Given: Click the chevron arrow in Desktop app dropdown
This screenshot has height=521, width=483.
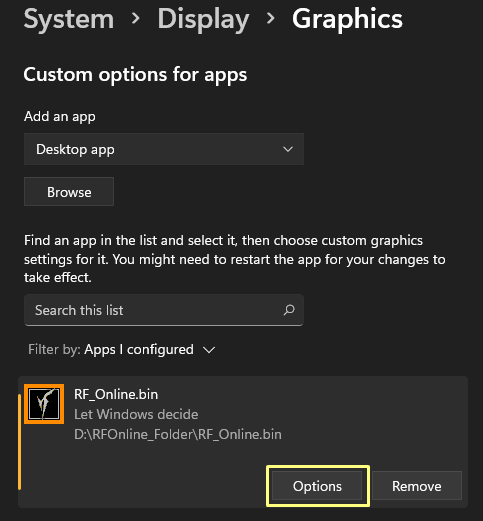Looking at the screenshot, I should pyautogui.click(x=288, y=149).
